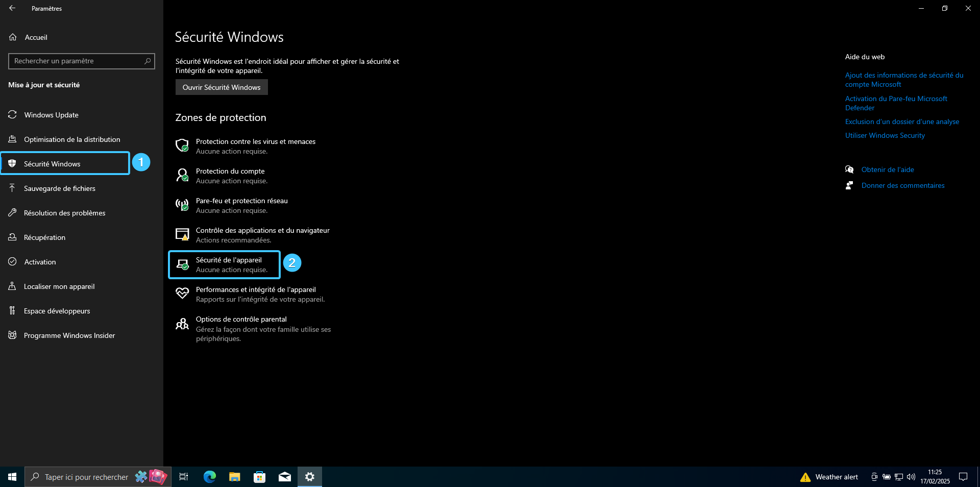Click the Ouvrir Sécurité Windows button
This screenshot has height=487, width=980.
coord(222,87)
